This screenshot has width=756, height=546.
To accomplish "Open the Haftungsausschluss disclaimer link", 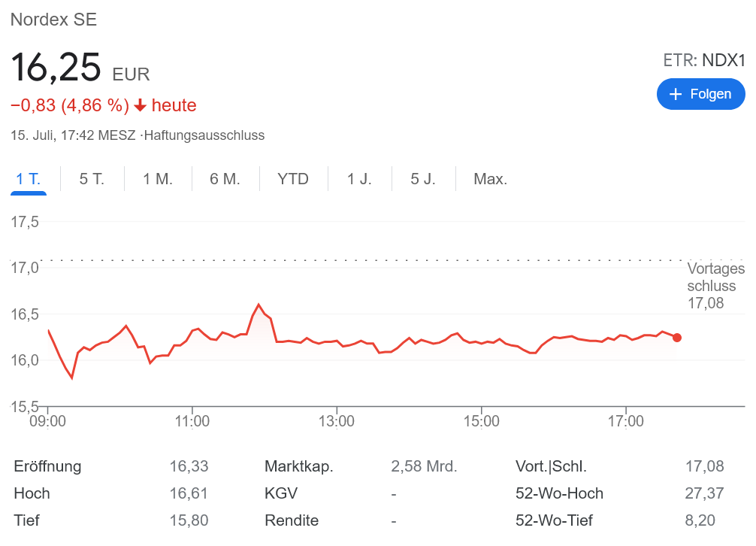I will (204, 136).
